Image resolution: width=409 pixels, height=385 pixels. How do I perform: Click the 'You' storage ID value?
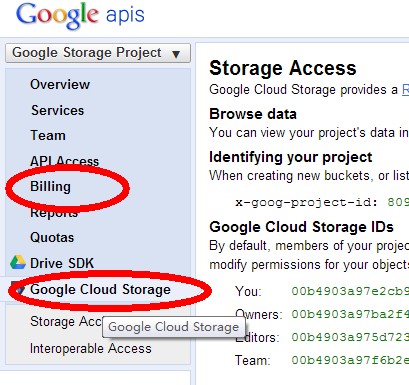click(350, 291)
